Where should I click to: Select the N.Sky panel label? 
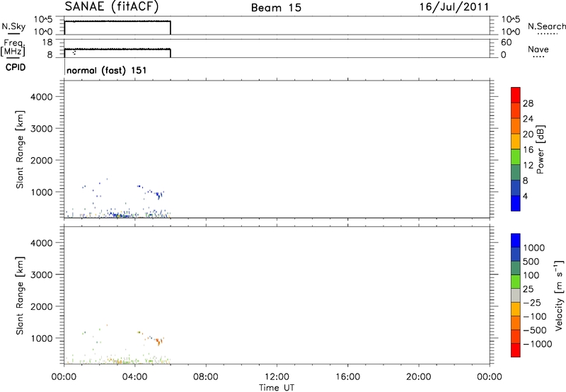pyautogui.click(x=13, y=26)
